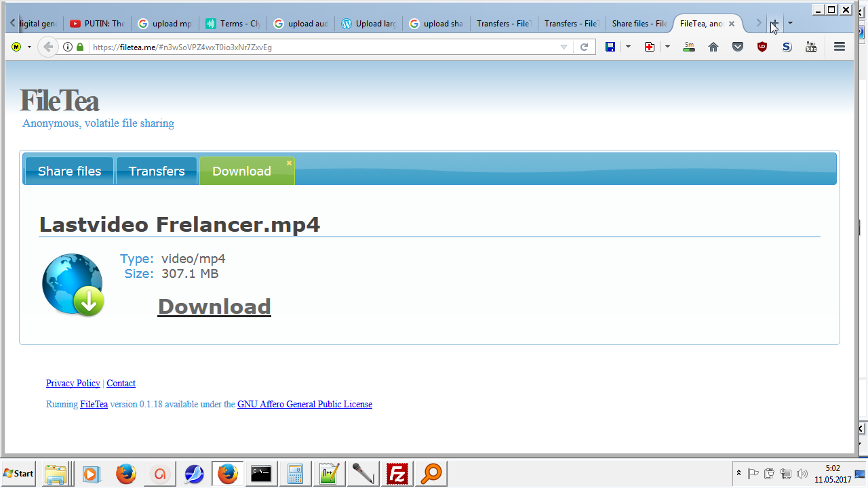The width and height of the screenshot is (868, 488).
Task: Click the blue S extension icon
Action: (x=787, y=47)
